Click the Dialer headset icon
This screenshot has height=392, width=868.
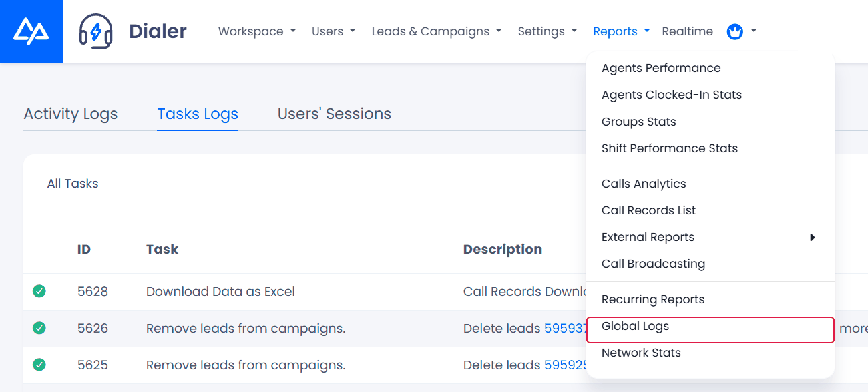[95, 31]
